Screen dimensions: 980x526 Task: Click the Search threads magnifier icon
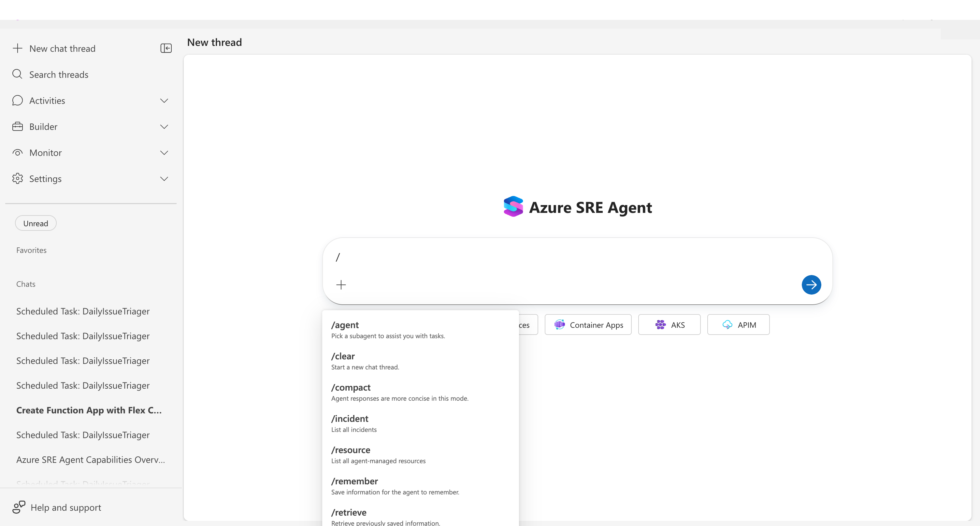click(x=17, y=74)
